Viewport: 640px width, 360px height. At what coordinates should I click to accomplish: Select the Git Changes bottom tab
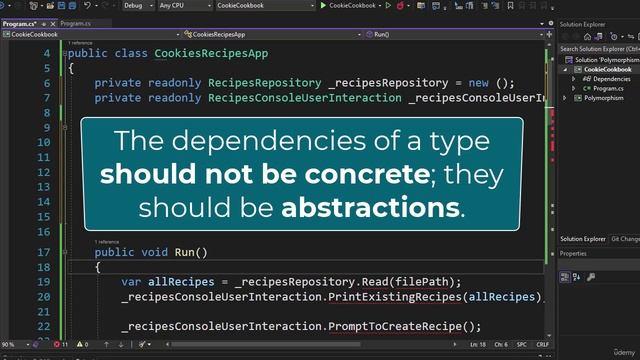[x=625, y=239]
